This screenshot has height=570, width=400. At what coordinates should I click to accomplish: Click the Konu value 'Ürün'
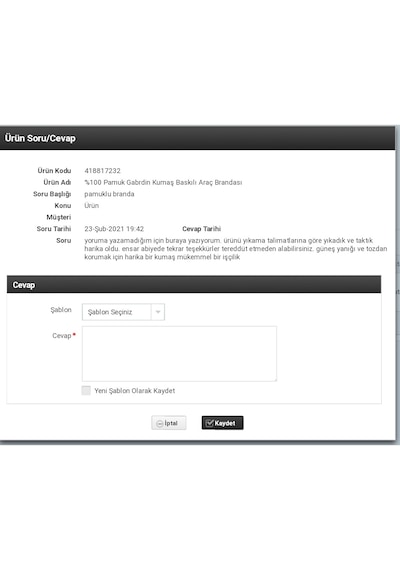coord(92,205)
